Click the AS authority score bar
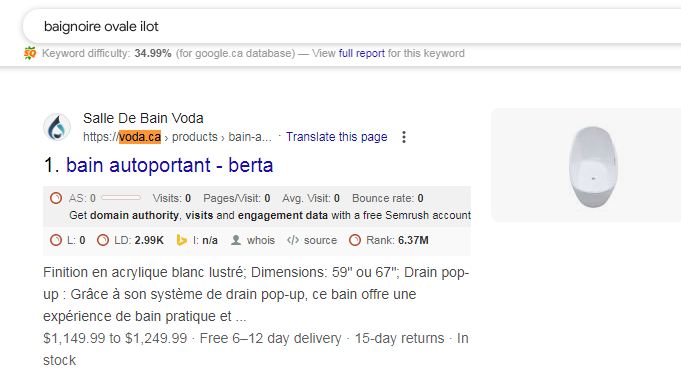This screenshot has width=681, height=372. point(121,198)
